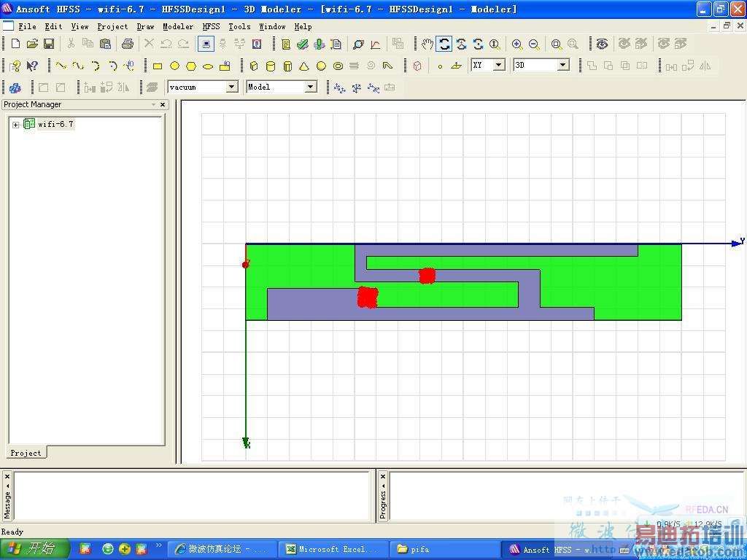
Task: Click the Zoom In magnifier icon
Action: (x=517, y=44)
